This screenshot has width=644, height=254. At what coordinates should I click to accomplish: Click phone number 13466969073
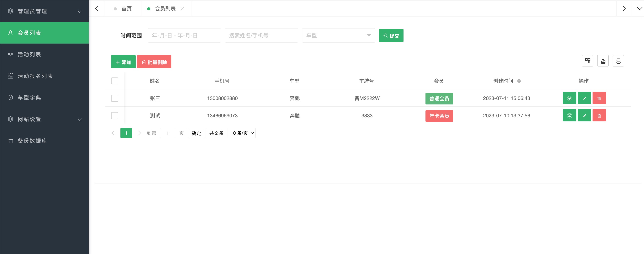tap(222, 115)
